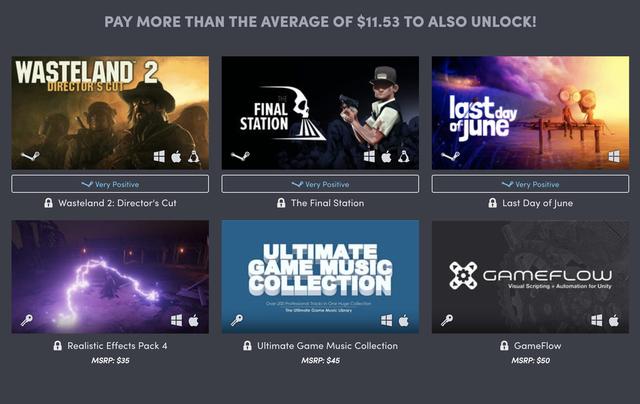640x404 pixels.
Task: Open Ultimate Game Music Collection title link
Action: coord(327,346)
